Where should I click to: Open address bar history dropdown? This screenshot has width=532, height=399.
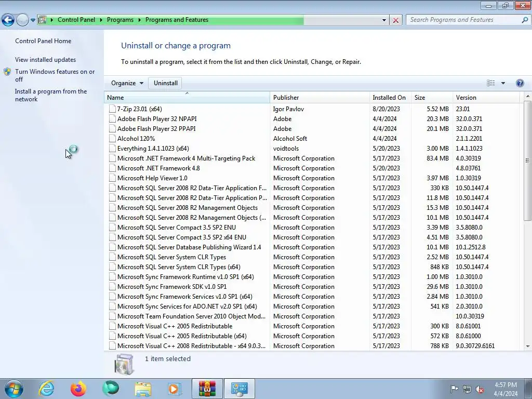(384, 20)
